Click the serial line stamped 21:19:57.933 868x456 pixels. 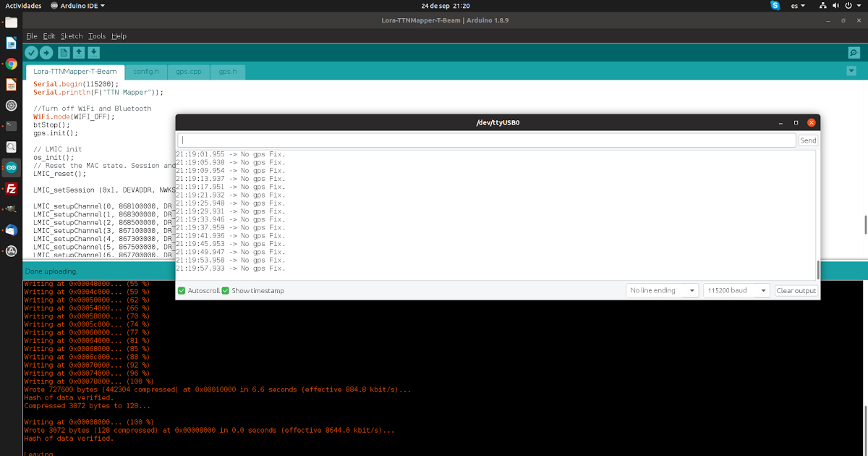(x=231, y=269)
